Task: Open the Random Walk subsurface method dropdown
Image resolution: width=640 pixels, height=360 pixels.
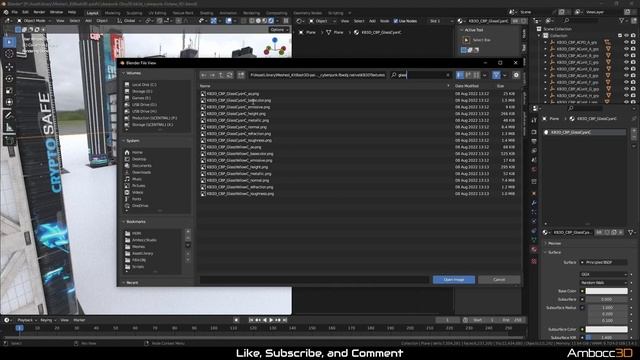Action: pos(604,282)
